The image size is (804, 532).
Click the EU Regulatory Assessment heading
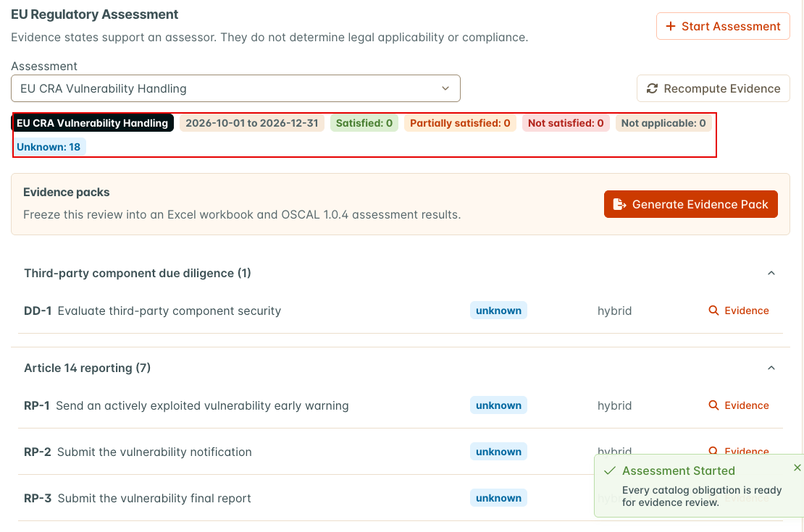(x=94, y=14)
